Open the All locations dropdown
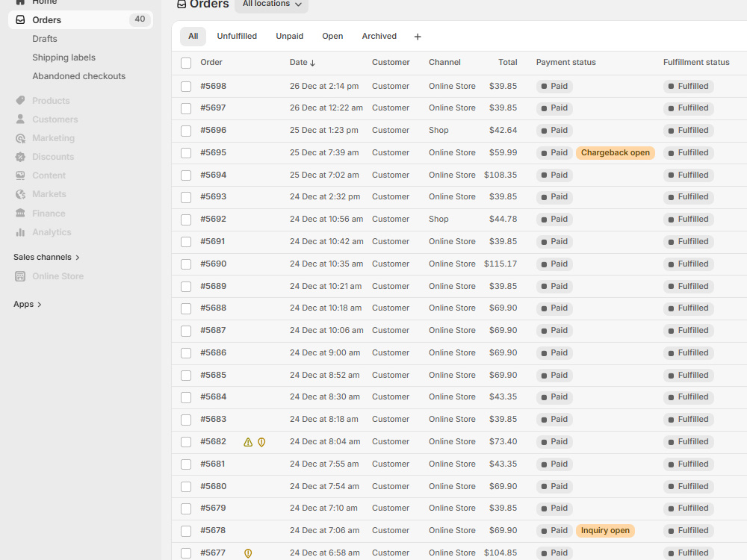This screenshot has width=747, height=560. tap(272, 4)
